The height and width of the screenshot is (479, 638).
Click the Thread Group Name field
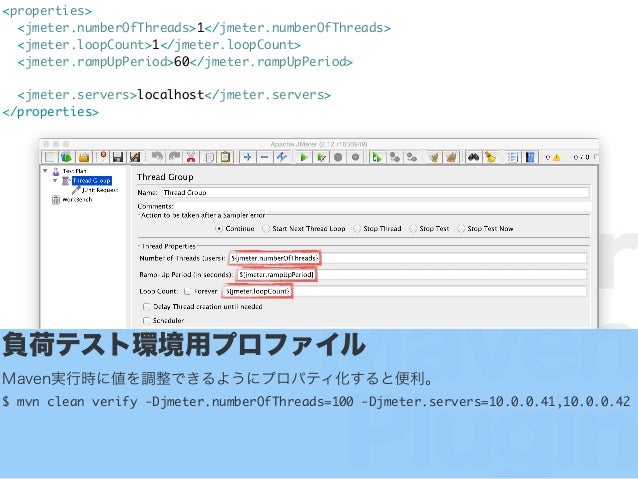375,192
